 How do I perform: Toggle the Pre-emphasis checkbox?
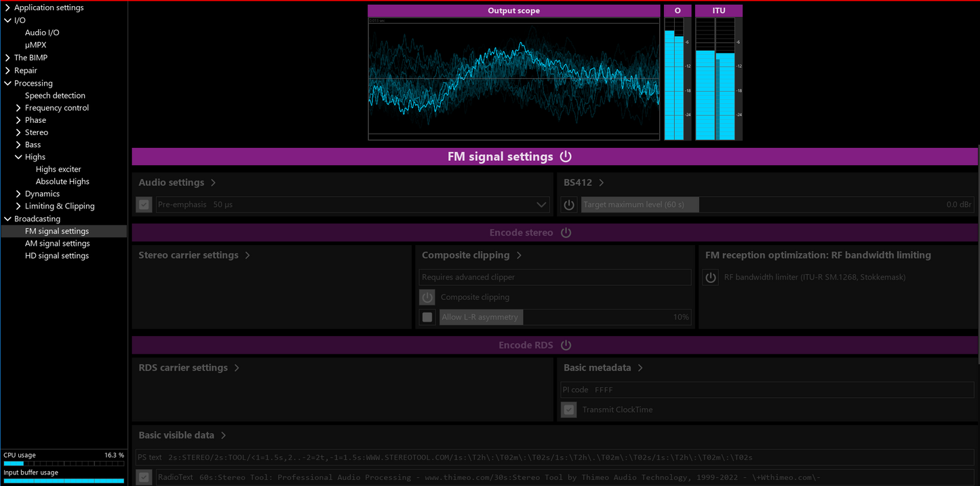click(x=144, y=205)
